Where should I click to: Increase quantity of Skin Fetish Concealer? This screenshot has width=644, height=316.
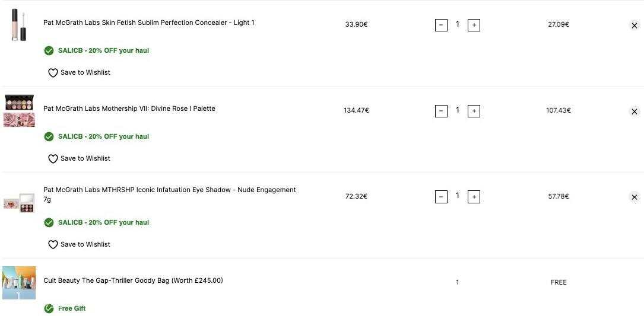[x=474, y=25]
